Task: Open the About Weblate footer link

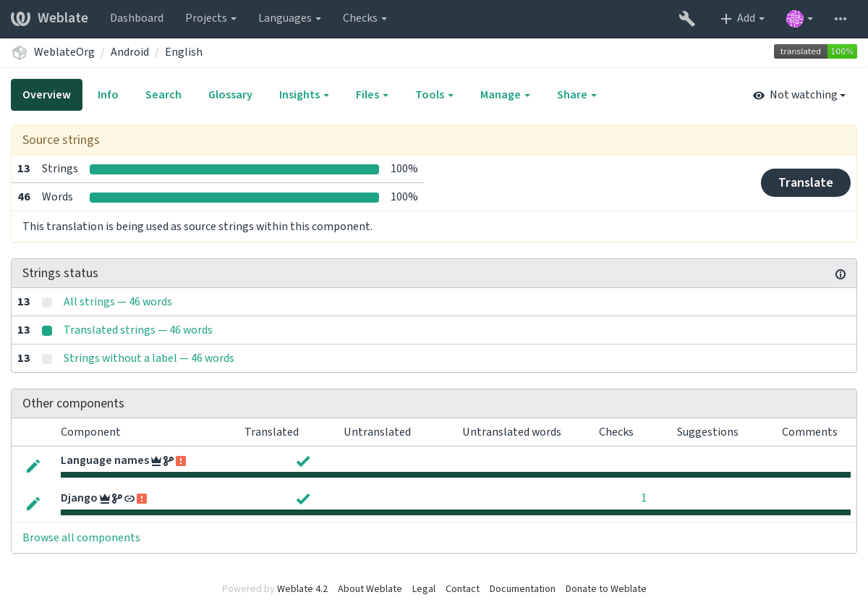Action: [x=370, y=589]
